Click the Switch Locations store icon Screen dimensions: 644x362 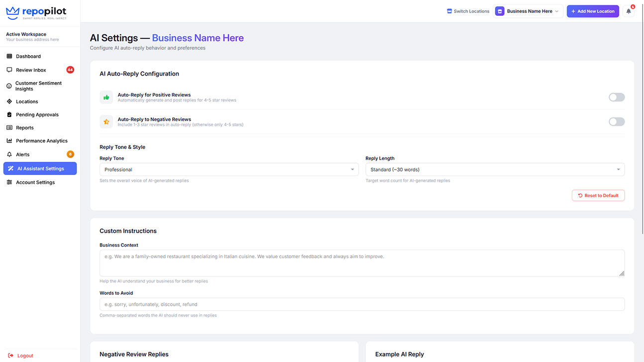click(449, 11)
